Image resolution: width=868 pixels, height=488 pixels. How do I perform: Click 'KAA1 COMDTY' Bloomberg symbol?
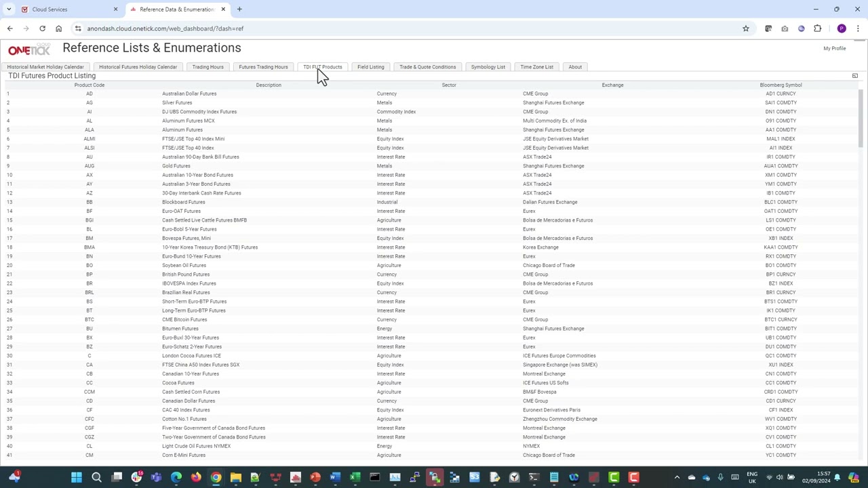click(x=781, y=247)
